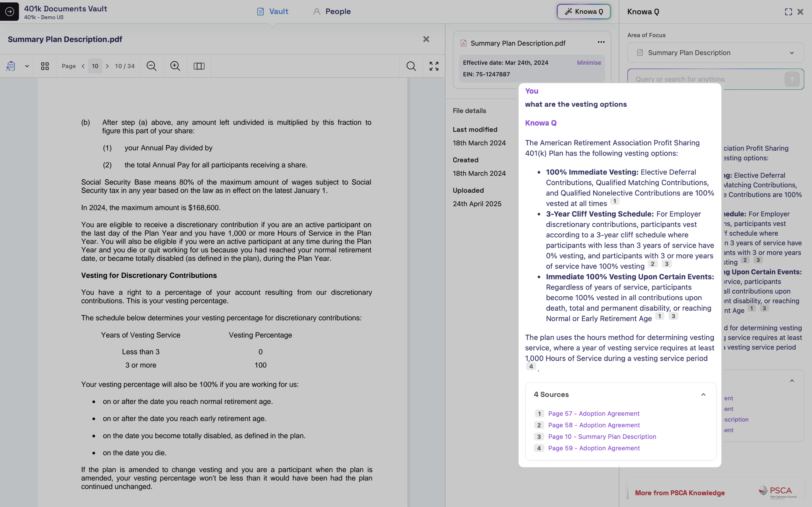The width and height of the screenshot is (812, 507).
Task: Go to the next PDF page
Action: tap(107, 66)
